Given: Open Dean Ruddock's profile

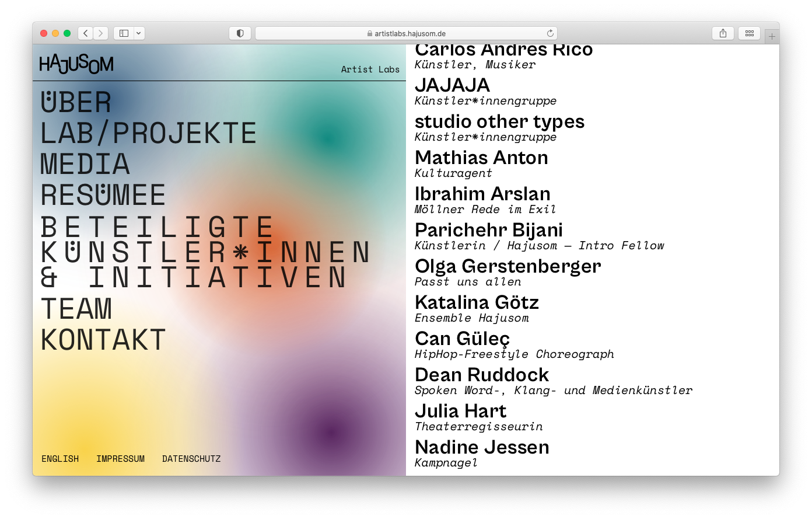Looking at the screenshot, I should click(482, 375).
